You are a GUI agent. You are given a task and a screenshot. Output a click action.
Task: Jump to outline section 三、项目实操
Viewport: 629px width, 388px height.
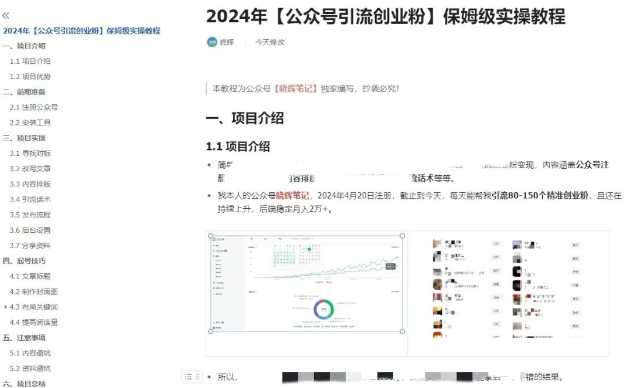24,138
